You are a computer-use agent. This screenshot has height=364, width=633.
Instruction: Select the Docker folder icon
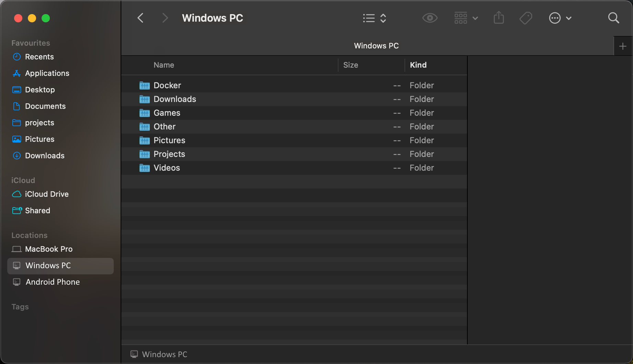144,86
